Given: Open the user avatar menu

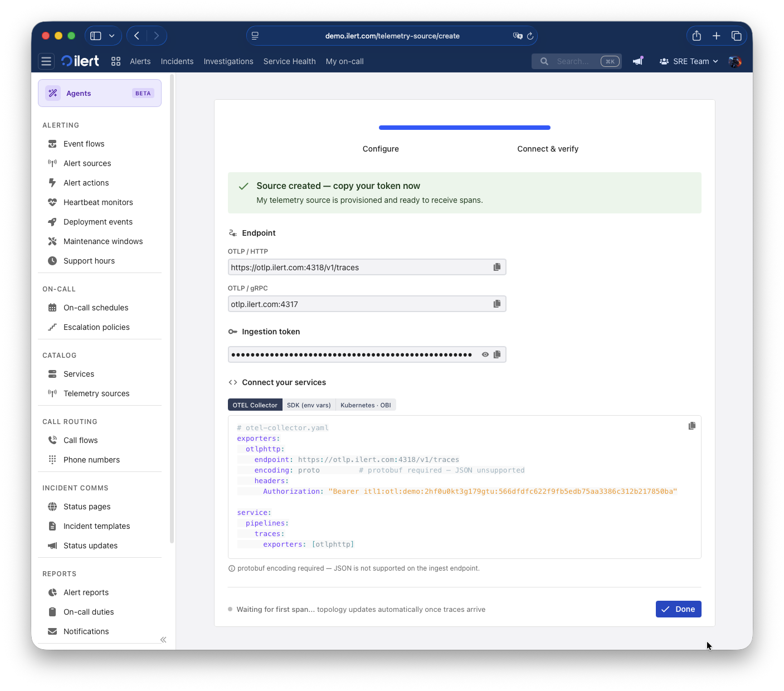Looking at the screenshot, I should point(735,61).
